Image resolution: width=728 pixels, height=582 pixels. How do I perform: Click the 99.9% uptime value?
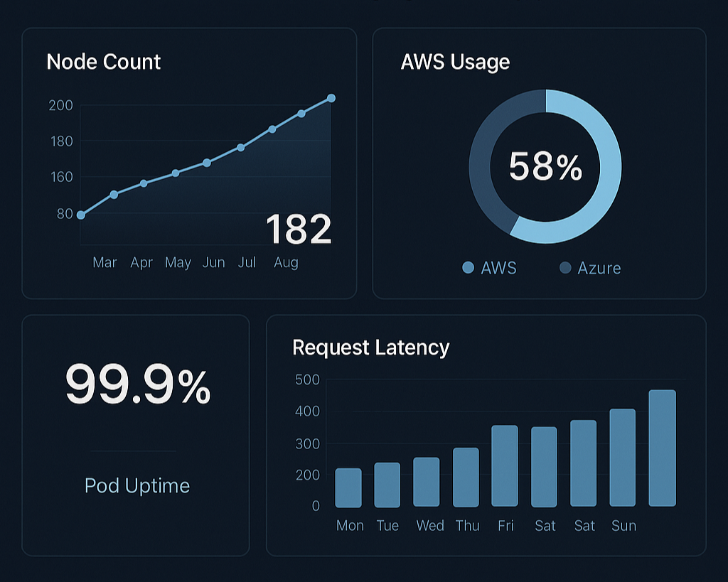click(x=138, y=384)
